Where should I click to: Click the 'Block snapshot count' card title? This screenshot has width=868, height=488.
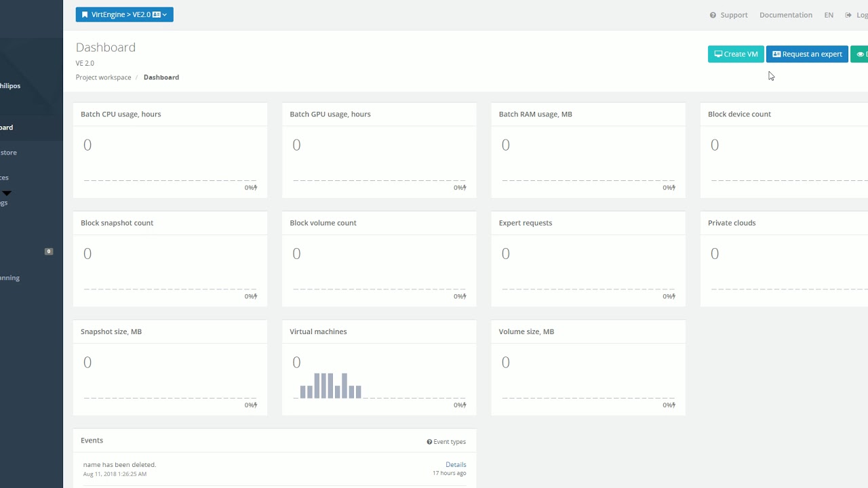click(117, 223)
